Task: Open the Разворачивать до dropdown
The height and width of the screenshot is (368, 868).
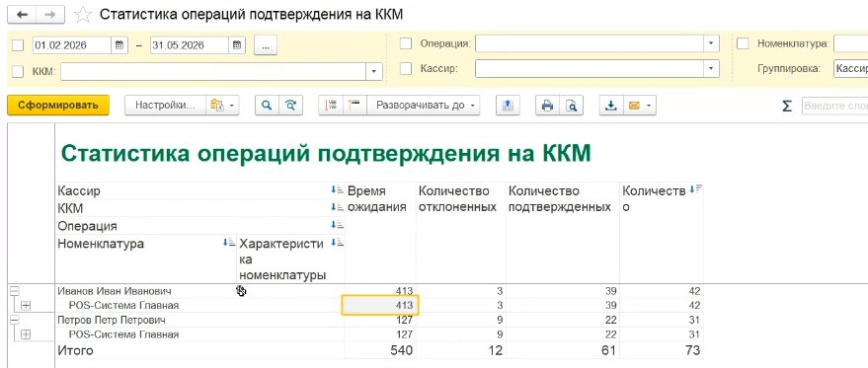Action: [x=424, y=106]
